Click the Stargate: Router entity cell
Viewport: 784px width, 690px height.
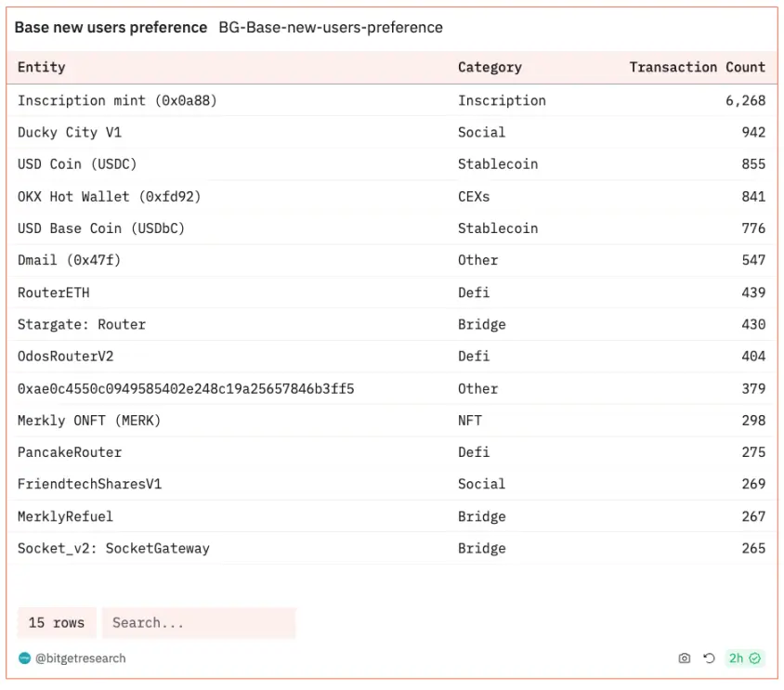pos(82,324)
